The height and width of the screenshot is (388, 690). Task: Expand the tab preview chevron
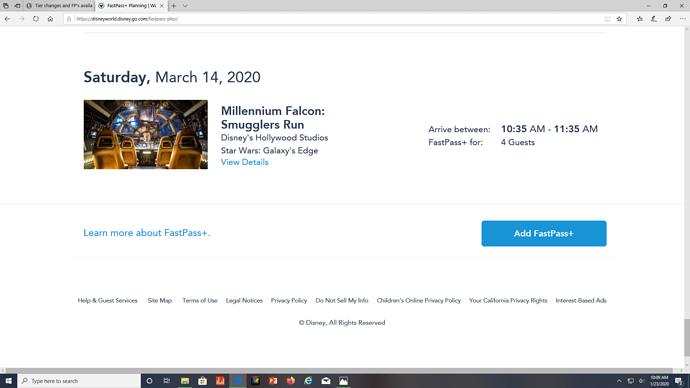click(x=185, y=6)
